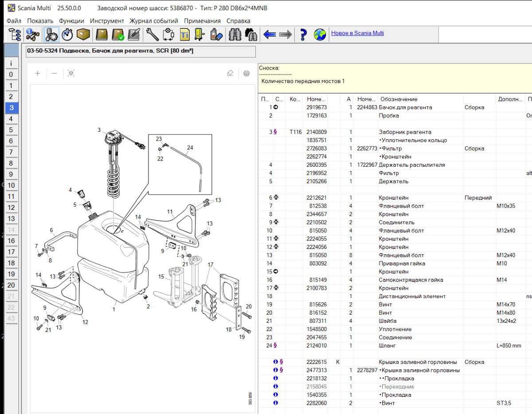532x414 pixels.
Task: Open the Справка menu
Action: pyautogui.click(x=238, y=21)
